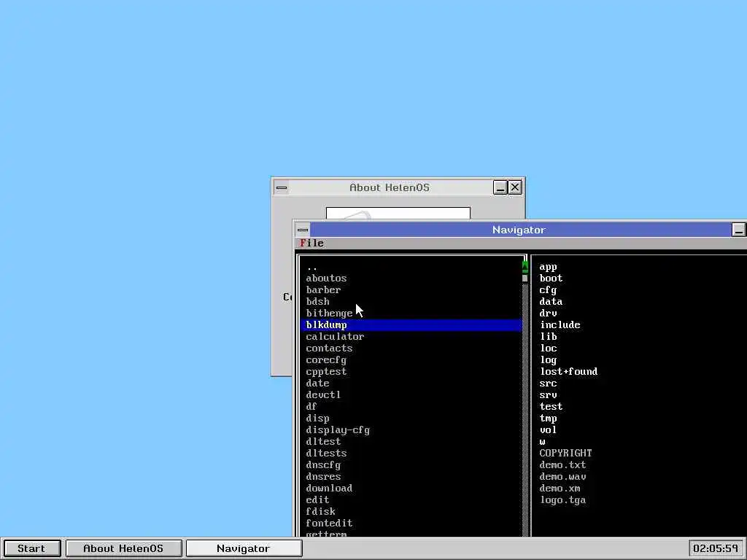
Task: Select 'demo.txt' file in right panel
Action: [x=563, y=465]
